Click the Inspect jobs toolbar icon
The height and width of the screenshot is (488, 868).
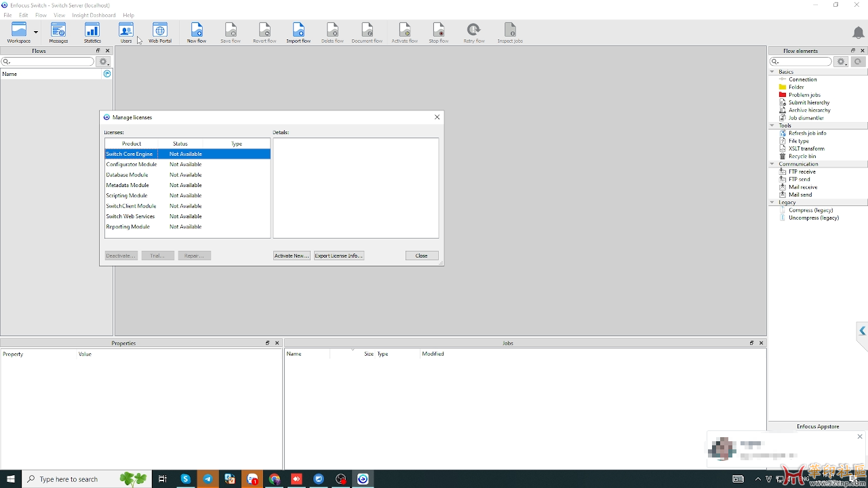(x=510, y=33)
